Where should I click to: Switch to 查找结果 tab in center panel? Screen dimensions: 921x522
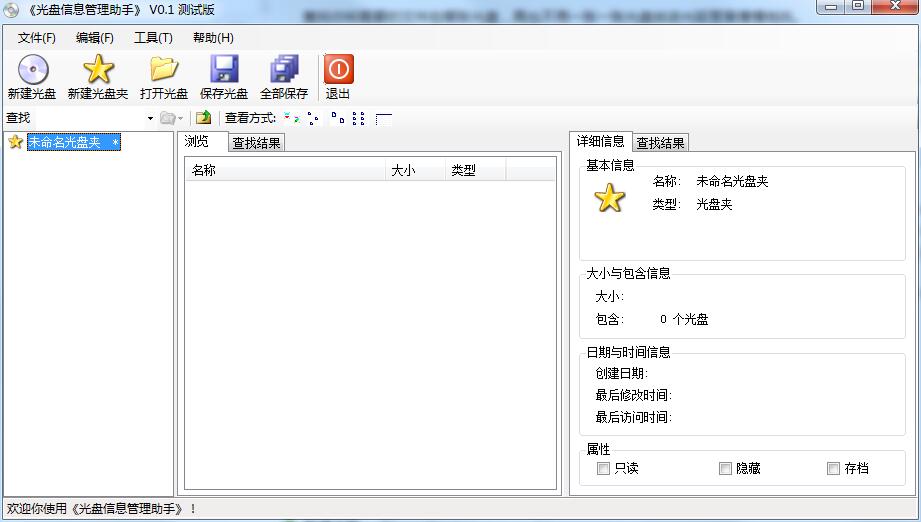[256, 143]
